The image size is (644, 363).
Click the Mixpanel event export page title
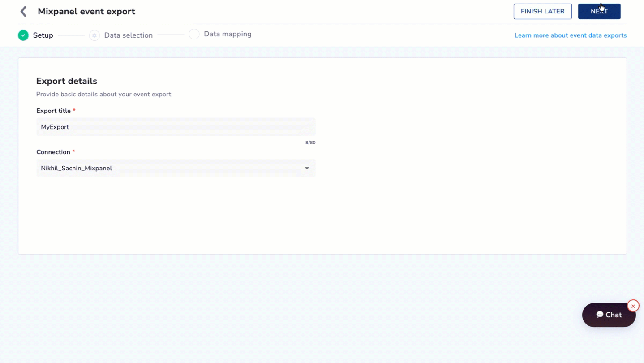[x=86, y=12]
